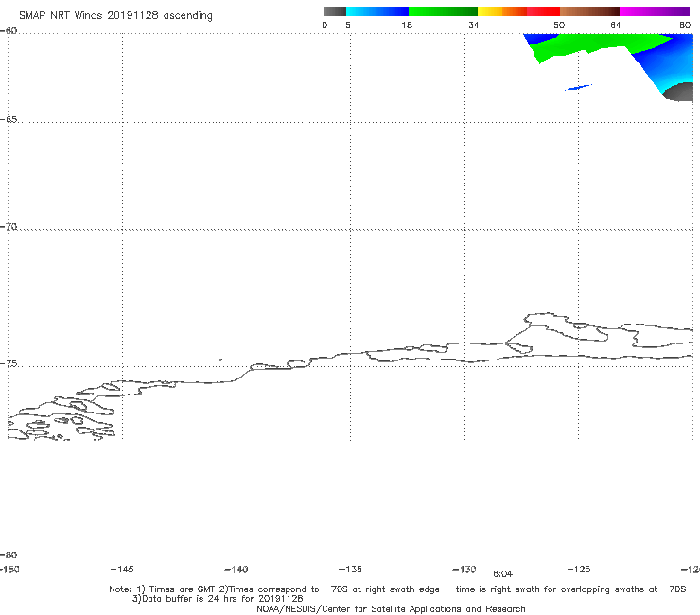Screen dimensions: 700x615
Task: Click the latitude label '-65'
Action: 9,120
